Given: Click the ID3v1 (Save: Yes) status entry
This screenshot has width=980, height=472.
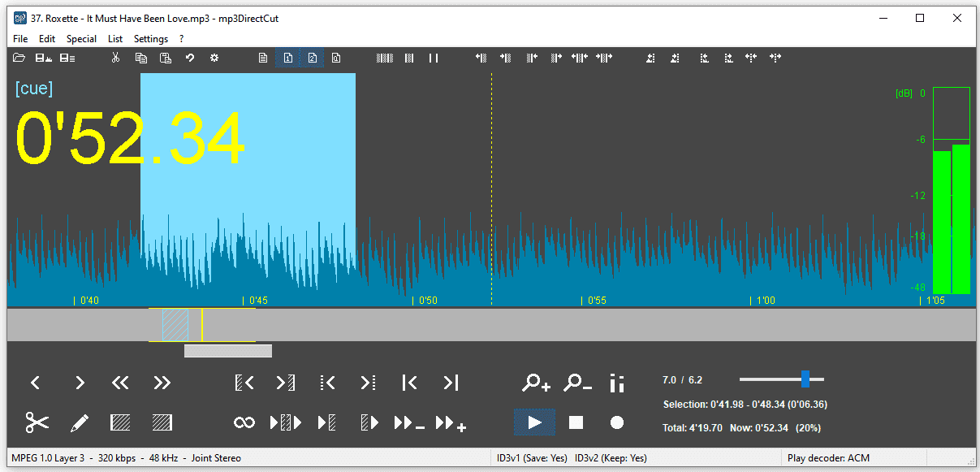Looking at the screenshot, I should coord(532,458).
